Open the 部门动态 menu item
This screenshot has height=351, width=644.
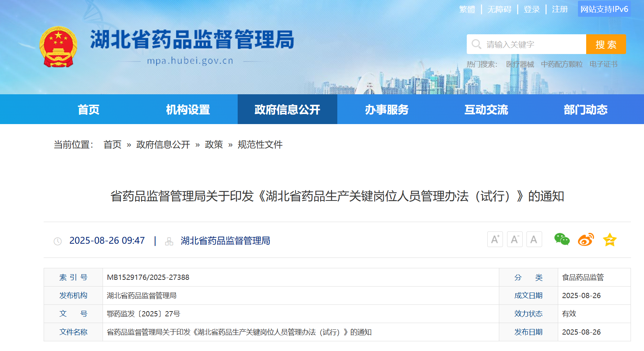click(x=585, y=110)
